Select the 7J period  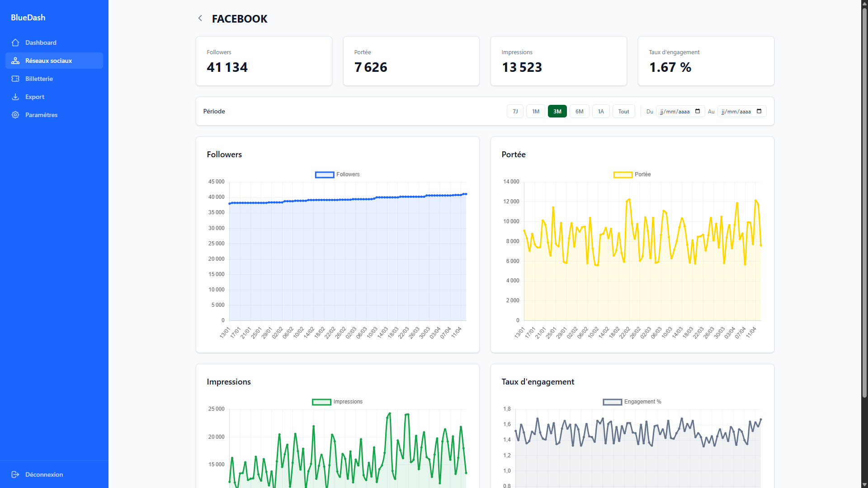(515, 111)
